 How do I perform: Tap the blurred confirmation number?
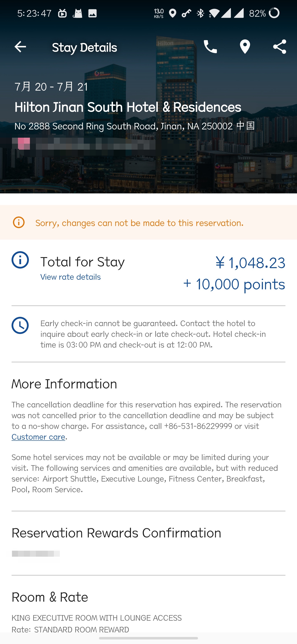pyautogui.click(x=36, y=554)
